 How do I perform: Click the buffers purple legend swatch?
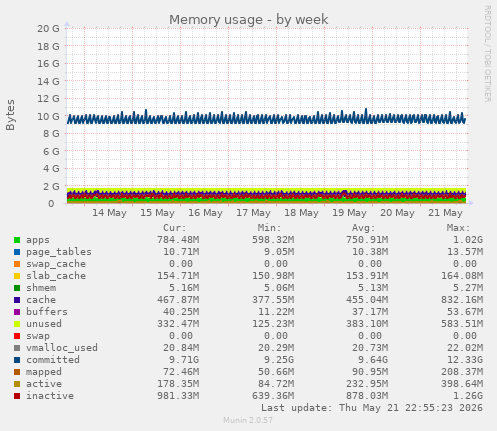(17, 312)
